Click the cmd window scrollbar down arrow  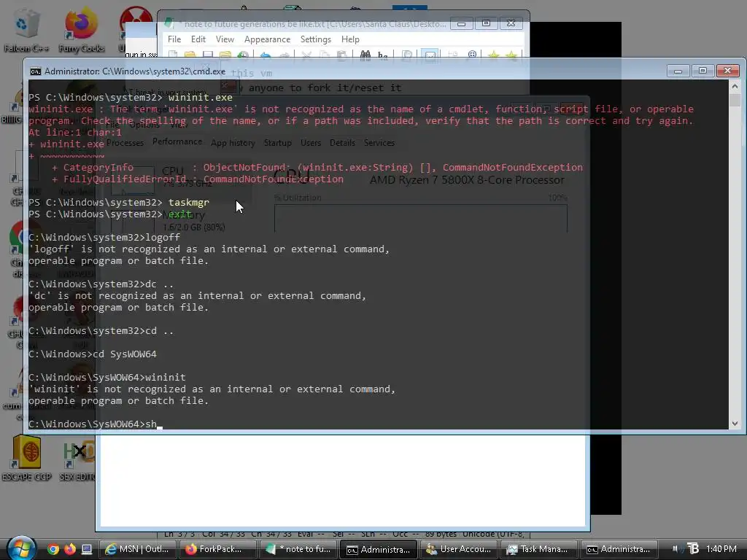(x=735, y=424)
